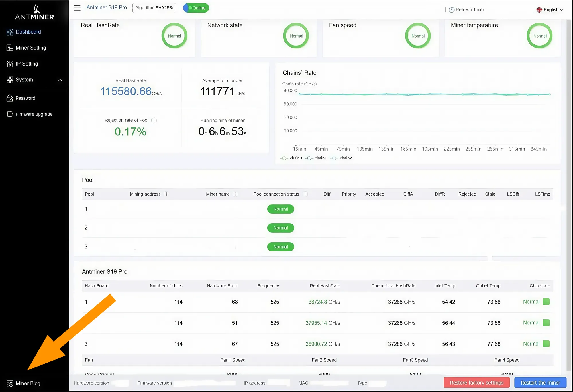Open the Firmware upgrade page
This screenshot has width=573, height=392.
click(x=34, y=114)
